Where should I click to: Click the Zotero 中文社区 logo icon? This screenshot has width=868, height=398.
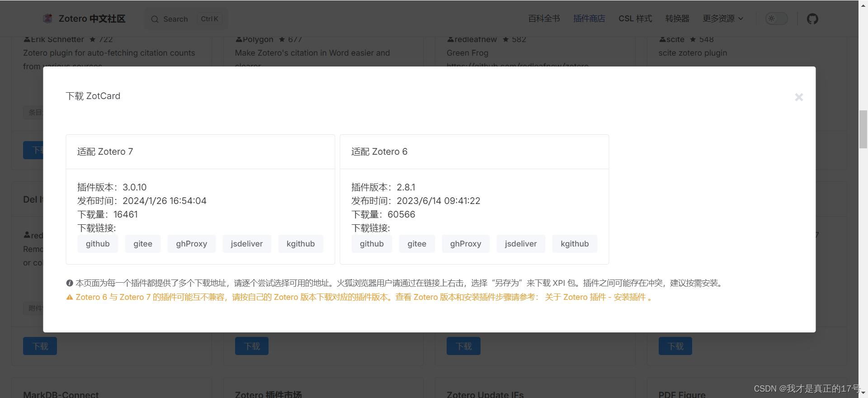[47, 19]
